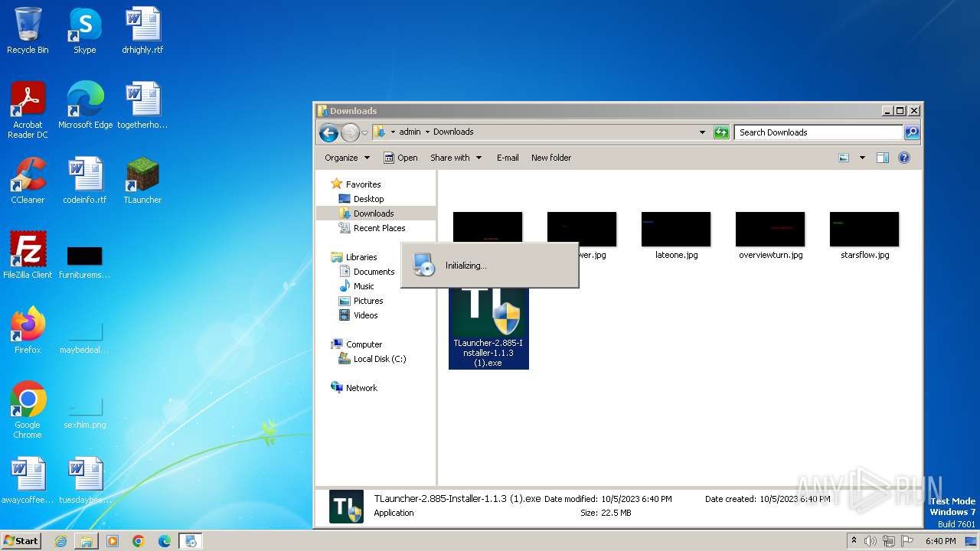The image size is (980, 551).
Task: Launch Skype desktop shortcut
Action: tap(84, 31)
